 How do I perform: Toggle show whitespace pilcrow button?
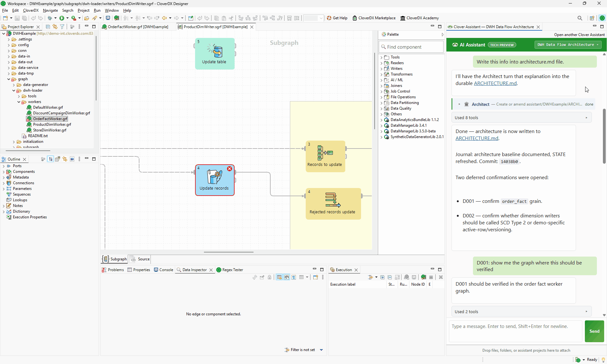point(294,277)
